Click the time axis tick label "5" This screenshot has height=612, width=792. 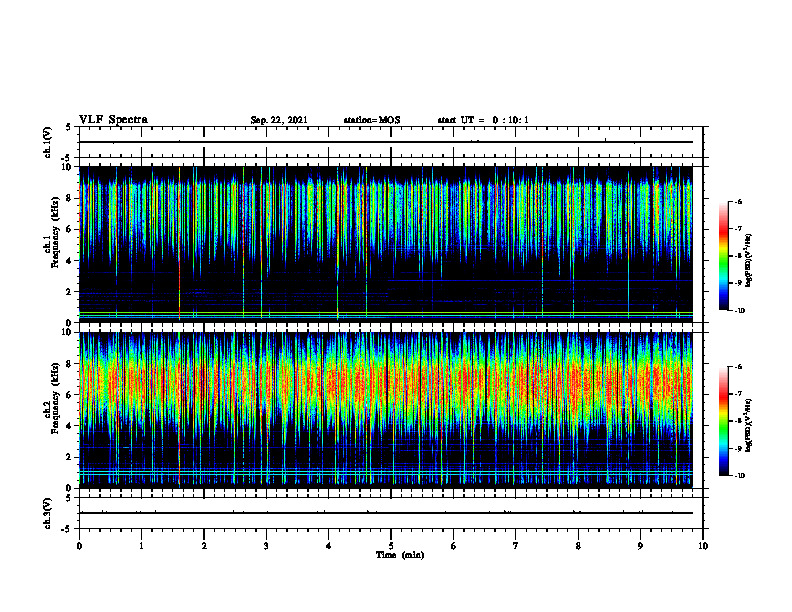click(391, 546)
